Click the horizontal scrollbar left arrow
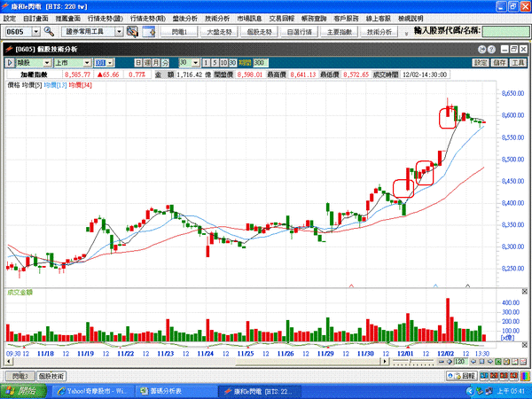The width and height of the screenshot is (532, 399). [10, 362]
